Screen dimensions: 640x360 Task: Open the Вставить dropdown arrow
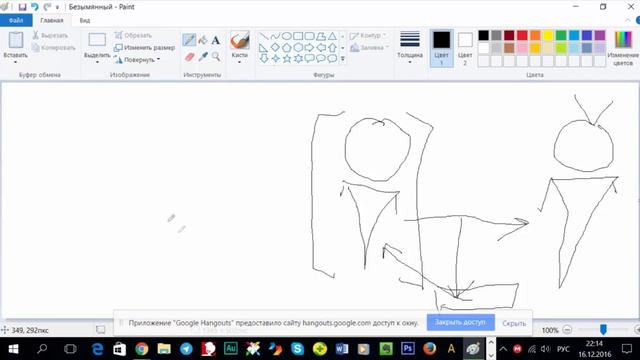pyautogui.click(x=16, y=62)
